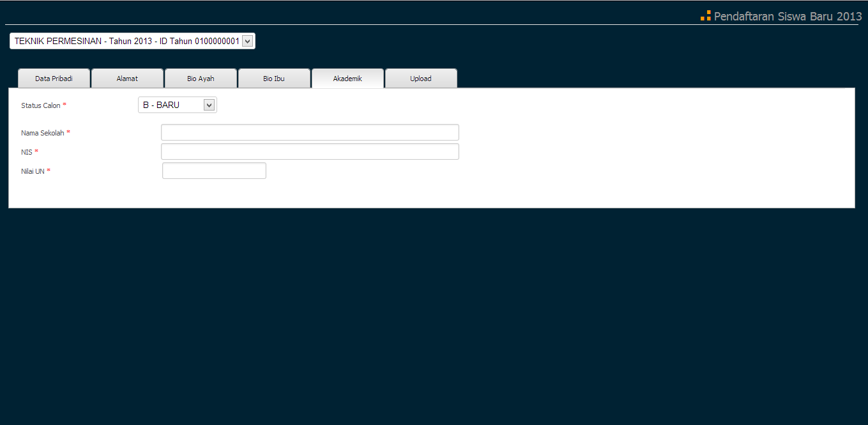The image size is (868, 425).
Task: Click the Nama Sekolah label text
Action: click(42, 132)
